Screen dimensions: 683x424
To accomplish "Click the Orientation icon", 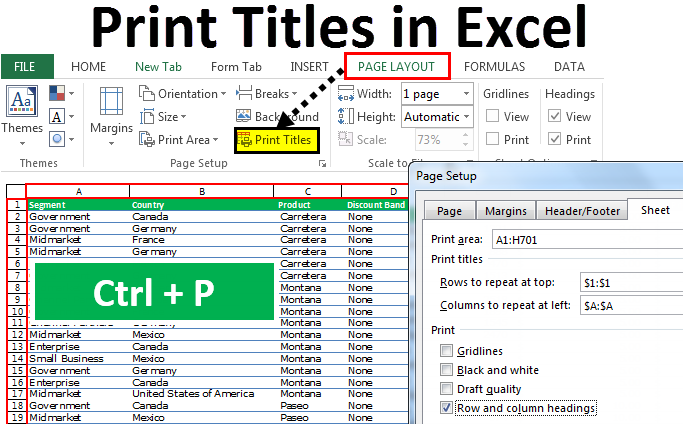I will tap(147, 93).
